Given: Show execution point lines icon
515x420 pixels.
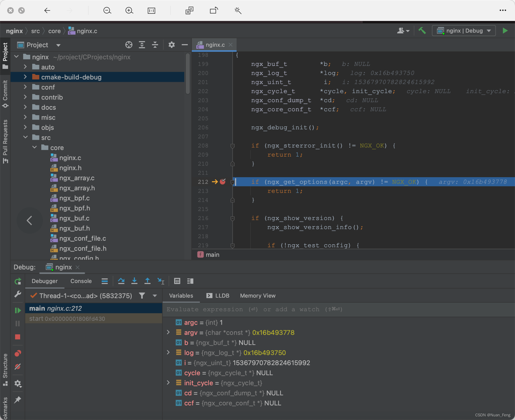Looking at the screenshot, I should (105, 281).
